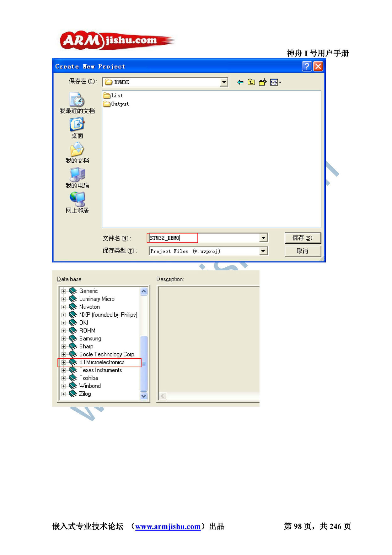The width and height of the screenshot is (392, 555).
Task: Open My Recent Documents (我最近的文档) shortcut
Action: (77, 103)
